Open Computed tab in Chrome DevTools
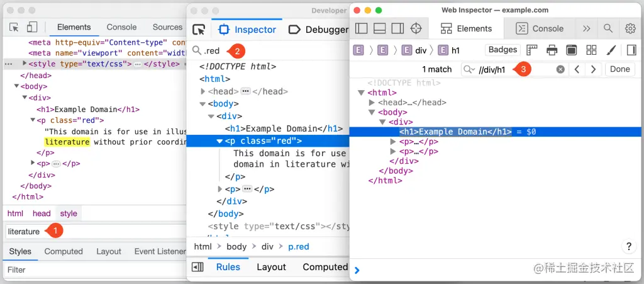Viewport: 644px width, 284px height. point(64,251)
